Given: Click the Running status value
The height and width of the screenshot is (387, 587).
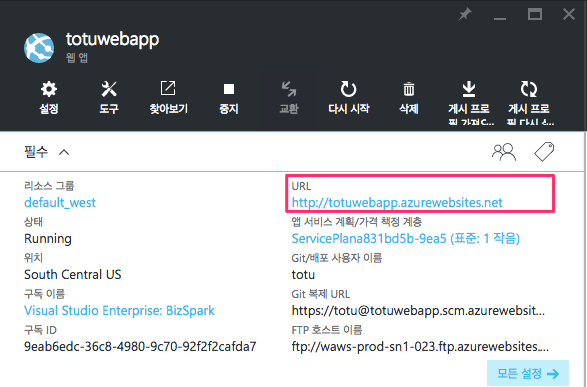Looking at the screenshot, I should 48,238.
